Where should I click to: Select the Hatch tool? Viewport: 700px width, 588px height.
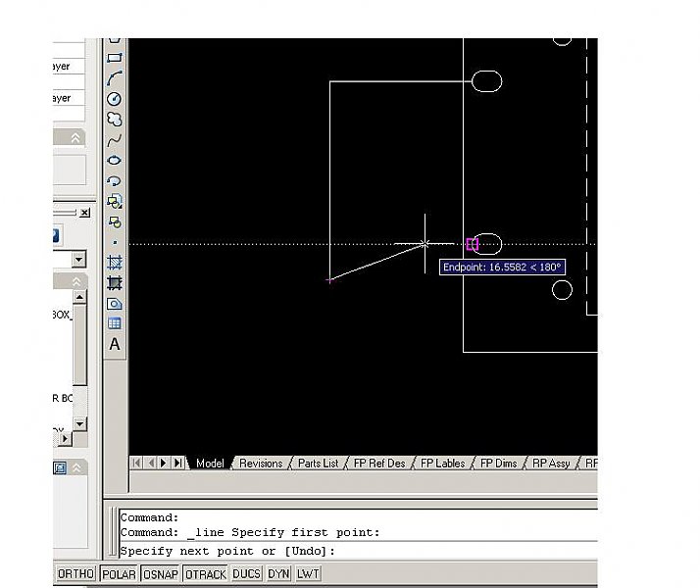[115, 263]
